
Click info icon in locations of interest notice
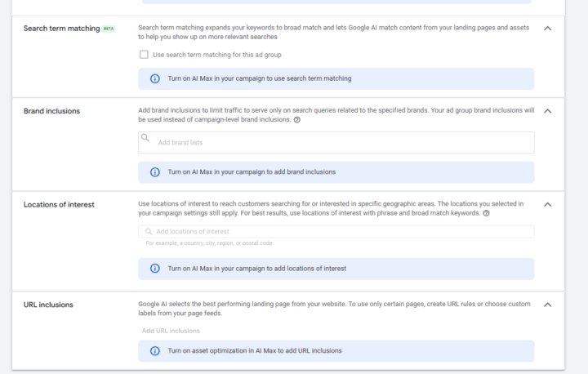[x=155, y=269]
